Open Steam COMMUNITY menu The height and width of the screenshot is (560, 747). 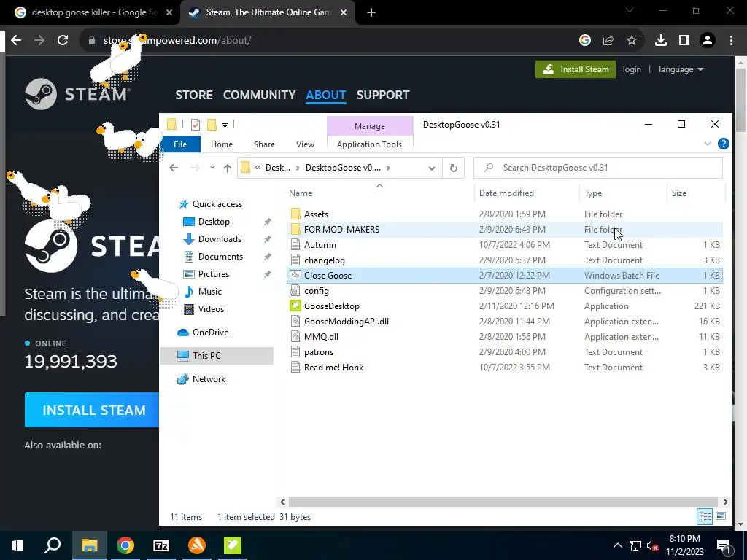pos(259,95)
